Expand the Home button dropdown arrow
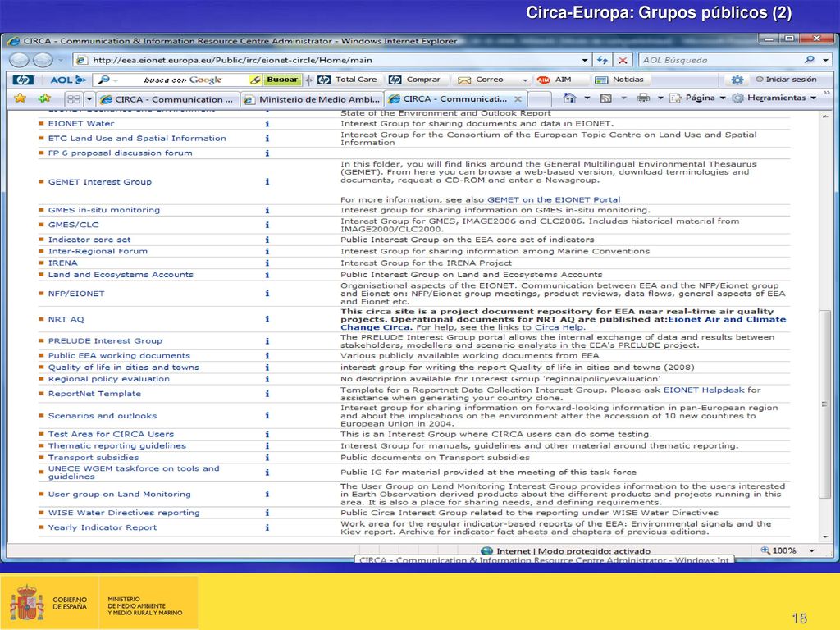 pos(587,98)
